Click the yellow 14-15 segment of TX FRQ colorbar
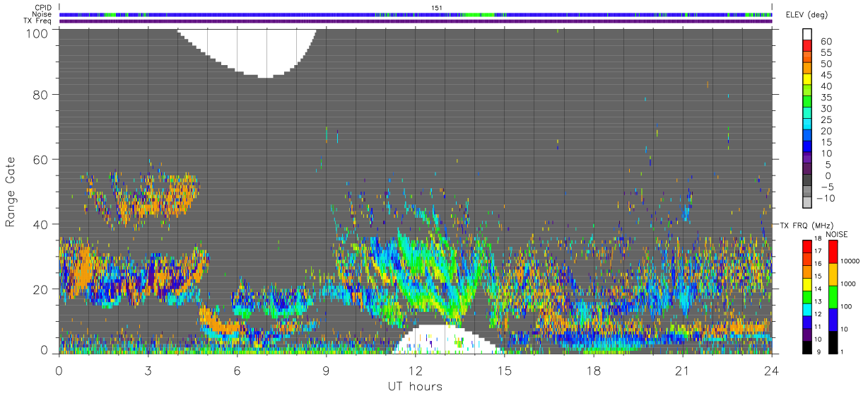Image resolution: width=868 pixels, height=401 pixels. pyautogui.click(x=807, y=284)
